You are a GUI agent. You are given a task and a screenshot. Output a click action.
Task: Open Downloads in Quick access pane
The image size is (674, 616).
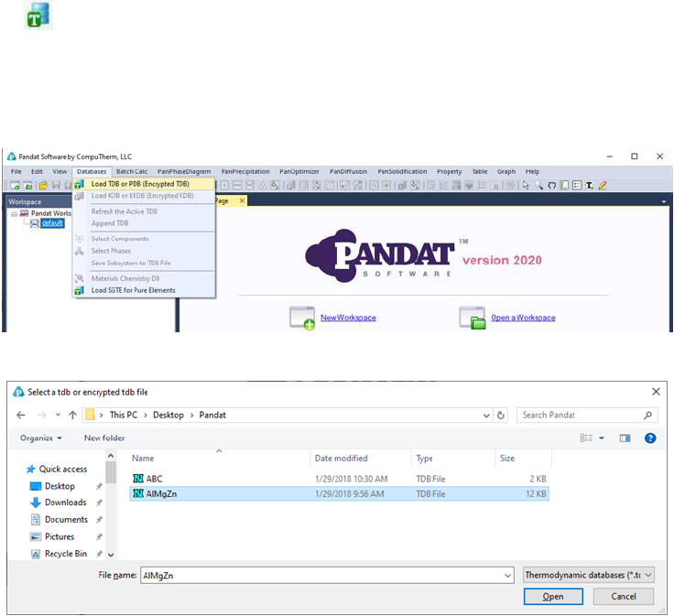coord(65,503)
